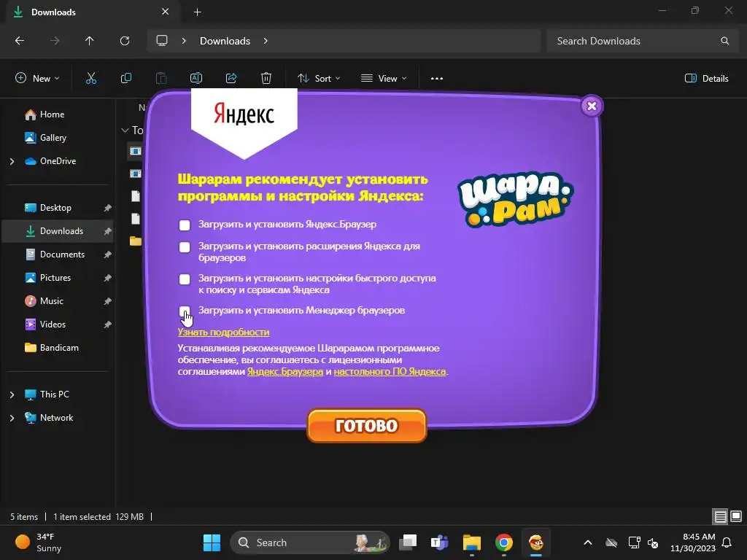The width and height of the screenshot is (747, 560).
Task: Open Microsoft Teams from the taskbar
Action: click(439, 542)
